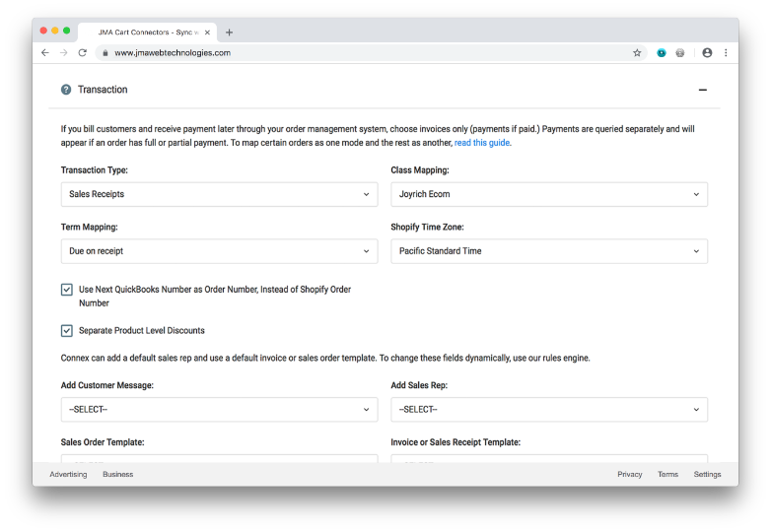771x532 pixels.
Task: Click the 'Invoice or Sales Receipt Template:' label
Action: click(456, 442)
